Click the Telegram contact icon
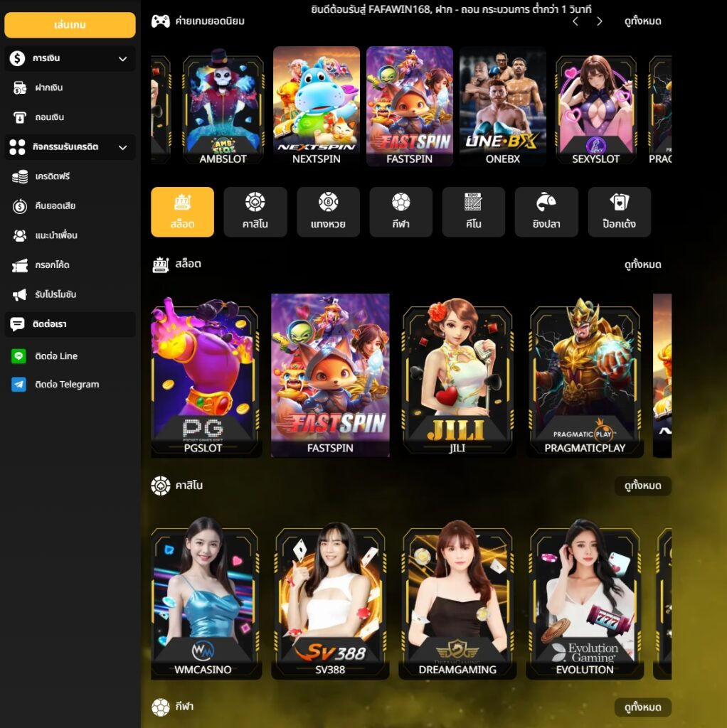The image size is (727, 728). click(18, 385)
